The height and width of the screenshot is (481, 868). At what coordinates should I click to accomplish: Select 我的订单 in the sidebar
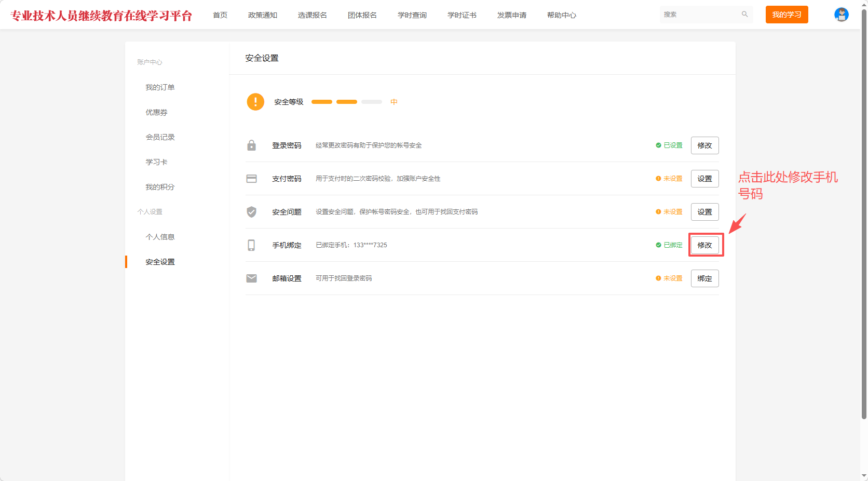[160, 87]
